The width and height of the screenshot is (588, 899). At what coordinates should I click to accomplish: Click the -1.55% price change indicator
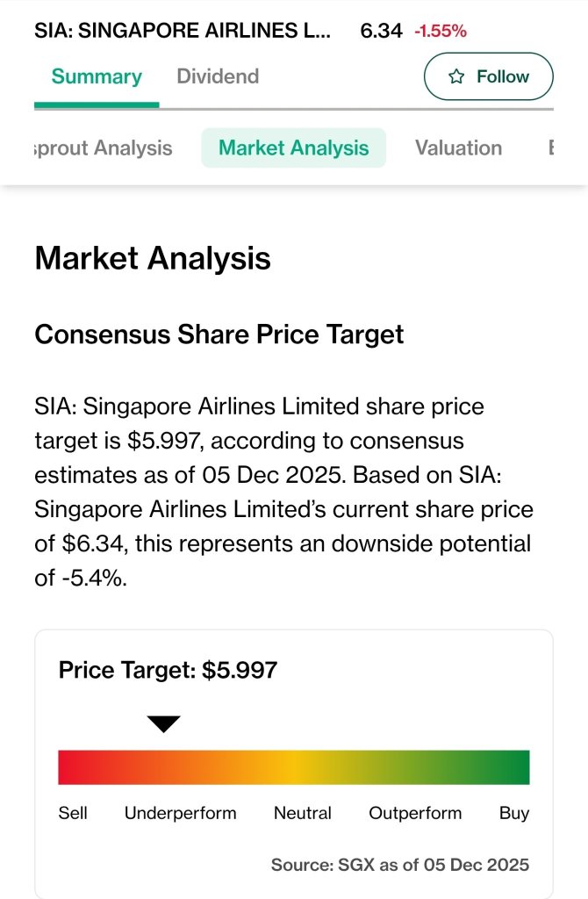(x=441, y=31)
